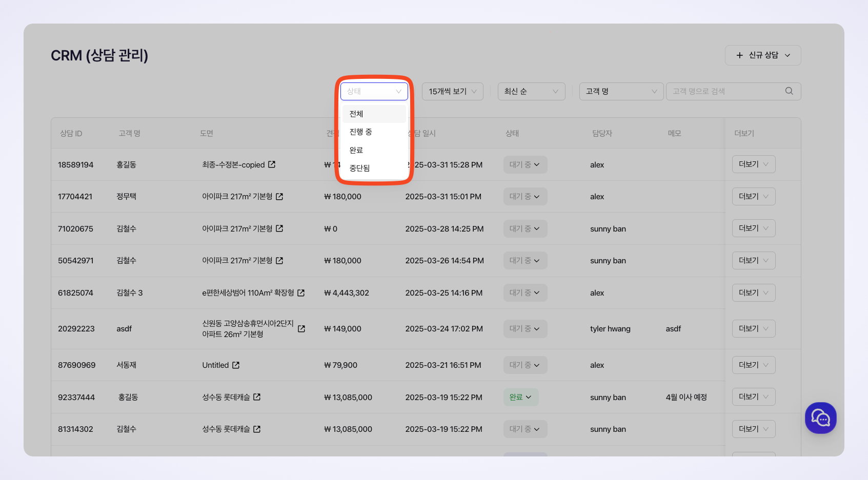
Task: Open 더보기 for row 81314302
Action: coord(754,429)
